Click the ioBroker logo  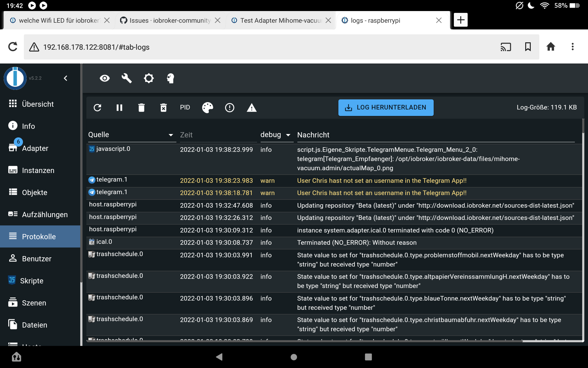click(15, 78)
